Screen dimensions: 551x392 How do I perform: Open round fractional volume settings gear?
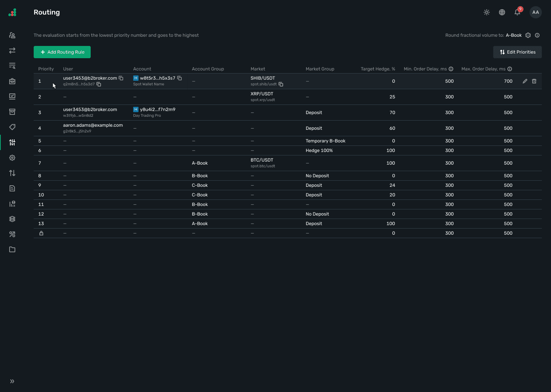(528, 35)
